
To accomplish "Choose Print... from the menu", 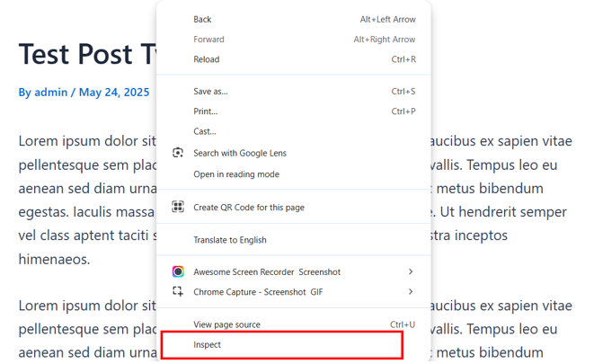I will pos(294,111).
